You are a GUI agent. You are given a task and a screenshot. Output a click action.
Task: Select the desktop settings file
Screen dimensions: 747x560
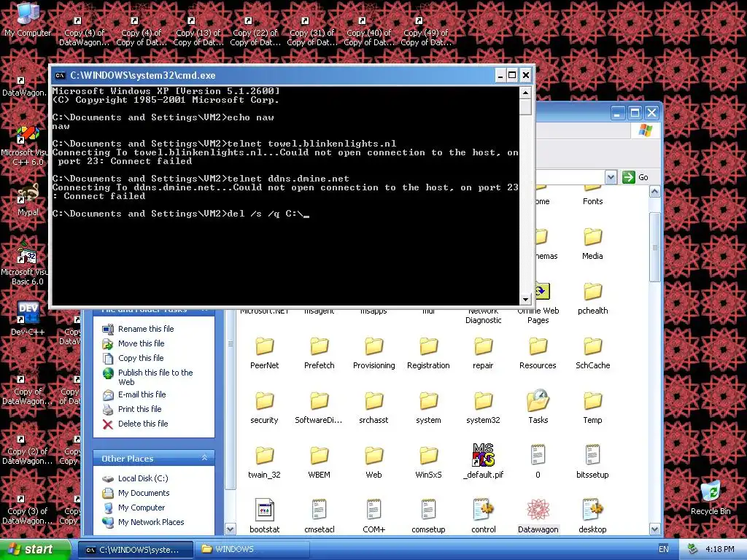[592, 516]
